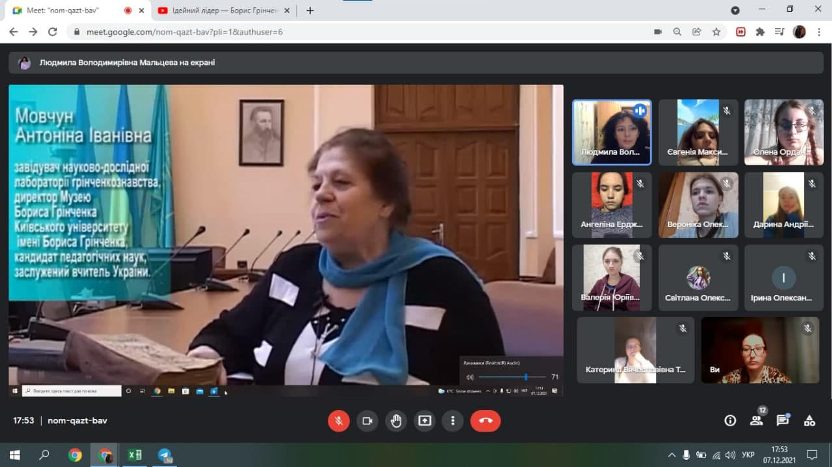Bookmark this page with the star icon

click(x=716, y=32)
